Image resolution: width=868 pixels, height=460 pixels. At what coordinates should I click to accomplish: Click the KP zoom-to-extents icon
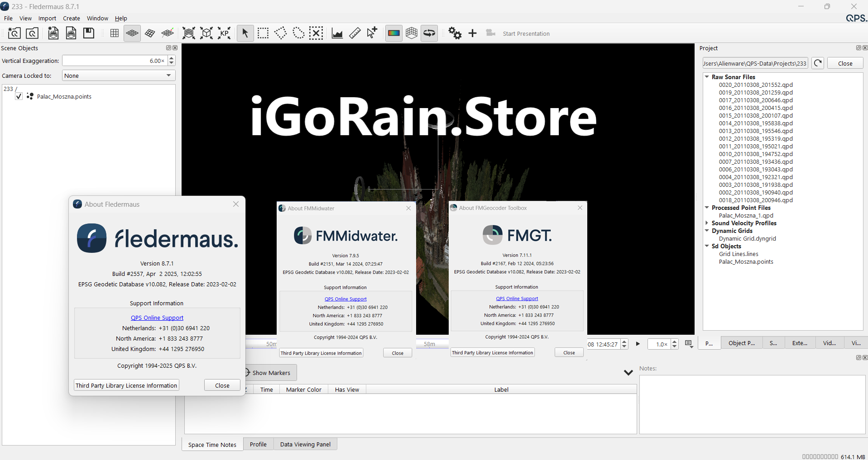click(224, 33)
